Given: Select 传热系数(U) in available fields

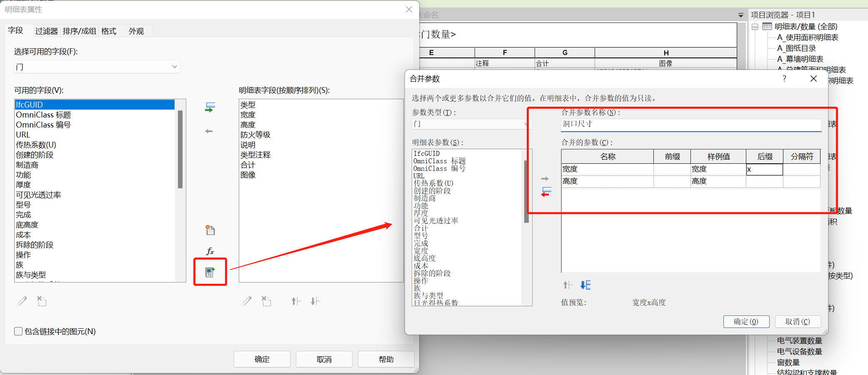Looking at the screenshot, I should pyautogui.click(x=36, y=145).
